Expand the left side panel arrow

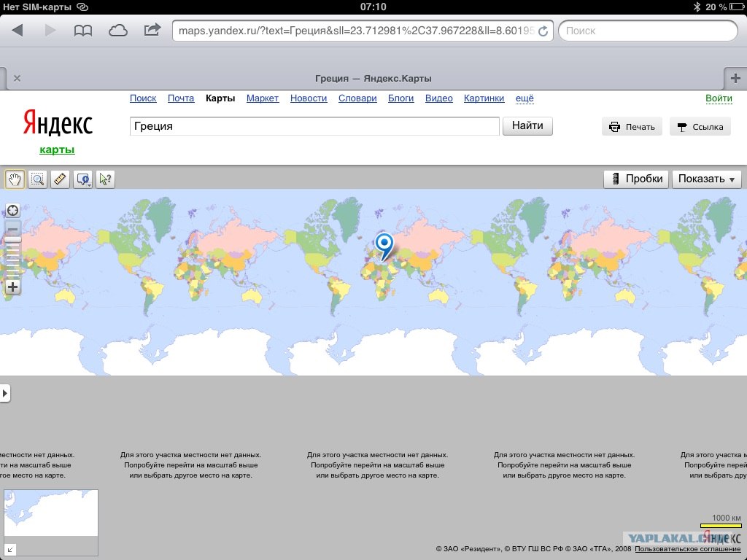click(5, 394)
